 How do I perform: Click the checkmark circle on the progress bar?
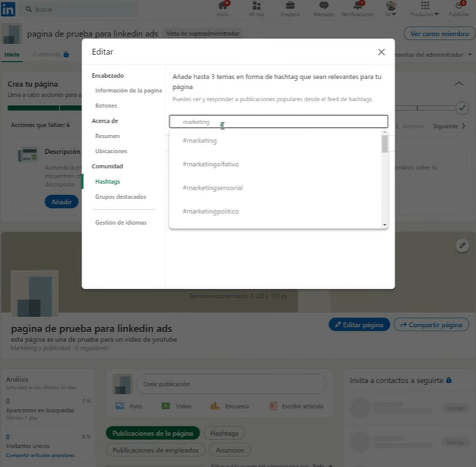462,107
